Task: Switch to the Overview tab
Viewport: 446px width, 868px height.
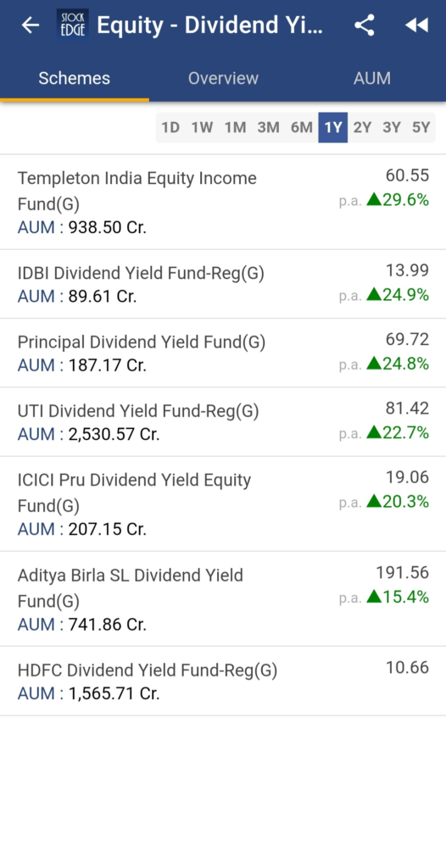Action: pyautogui.click(x=223, y=78)
